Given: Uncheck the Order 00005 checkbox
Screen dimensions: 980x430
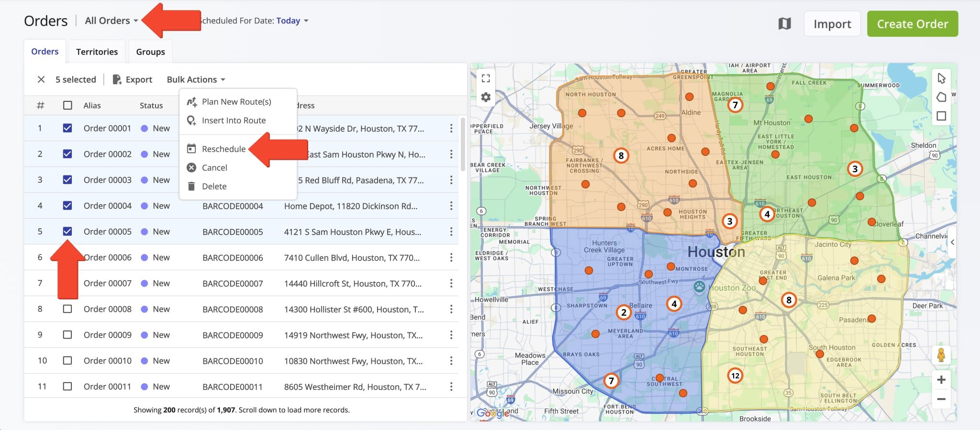Looking at the screenshot, I should (67, 232).
